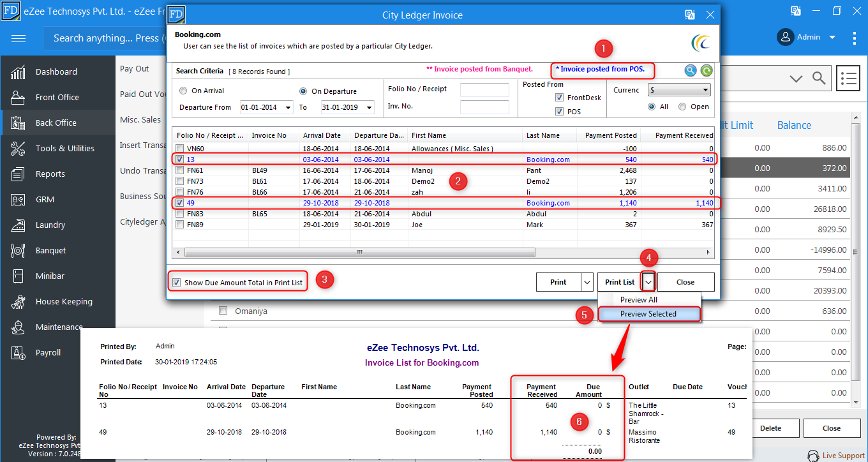Click the Folio No / Receipt input field
868x462 pixels.
coord(484,90)
